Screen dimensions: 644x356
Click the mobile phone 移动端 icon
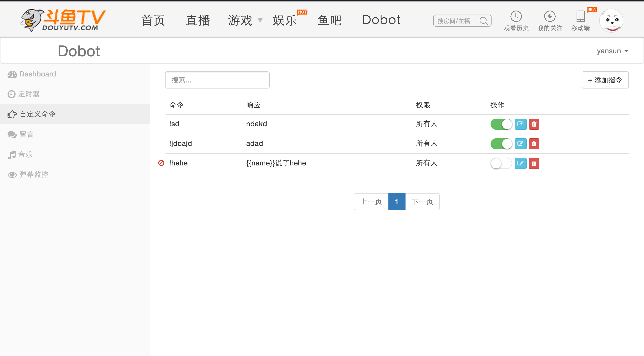(580, 17)
